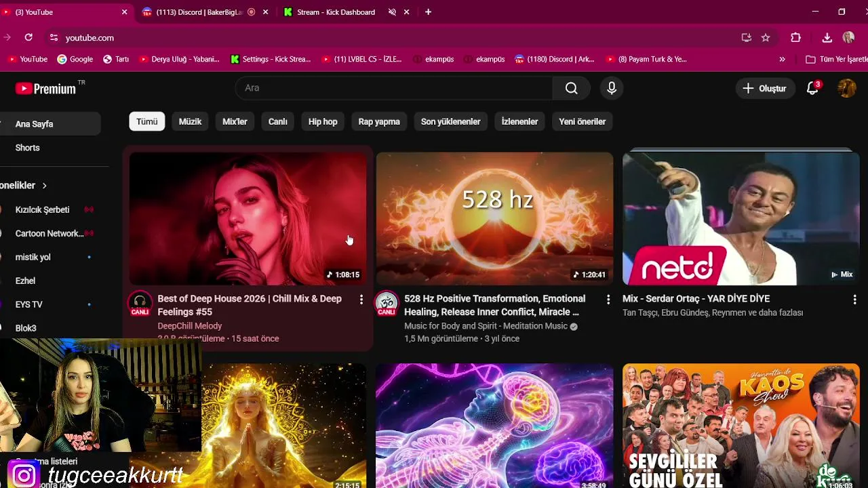
Task: Close the Discord BakerBigLa tab
Action: coord(265,12)
